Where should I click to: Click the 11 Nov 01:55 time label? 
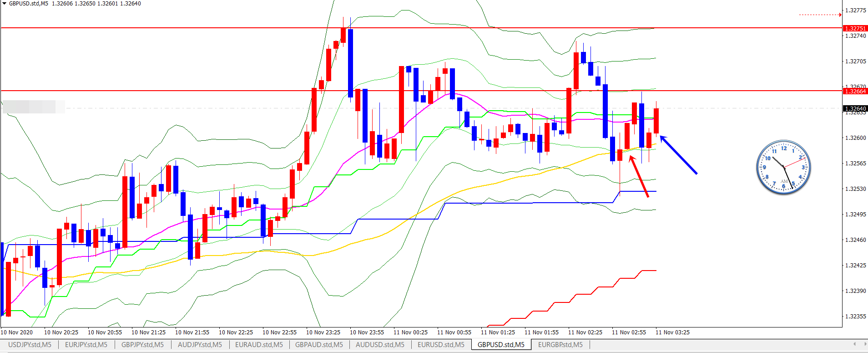tap(541, 332)
